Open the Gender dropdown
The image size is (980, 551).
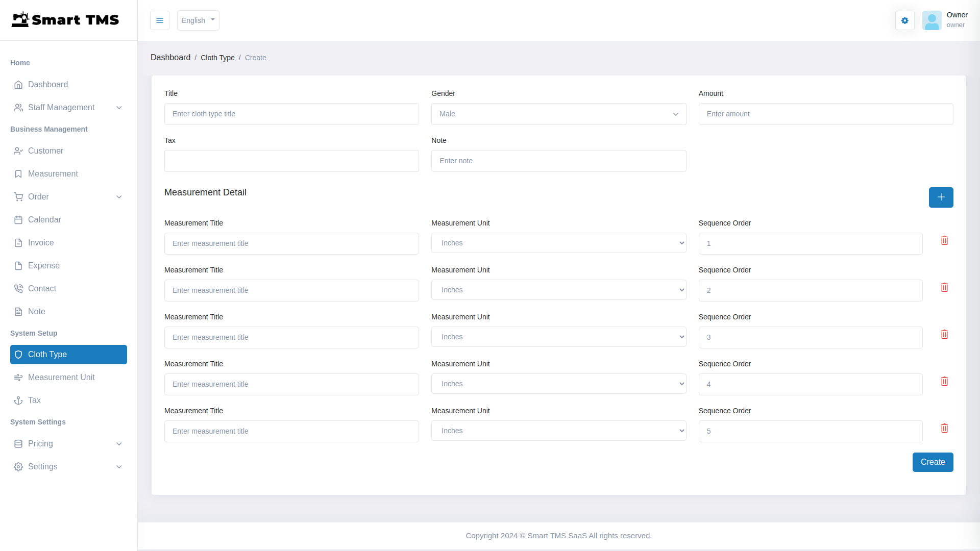tap(559, 114)
